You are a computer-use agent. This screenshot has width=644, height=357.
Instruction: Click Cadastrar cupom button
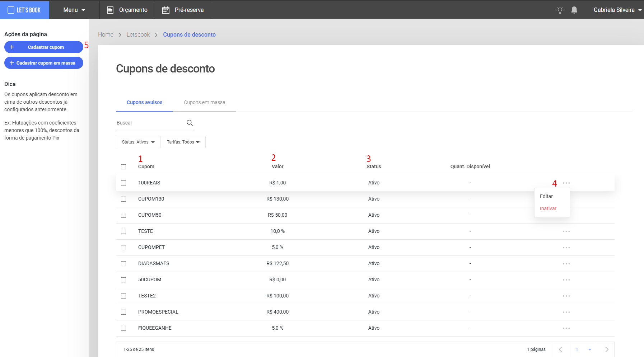(44, 47)
